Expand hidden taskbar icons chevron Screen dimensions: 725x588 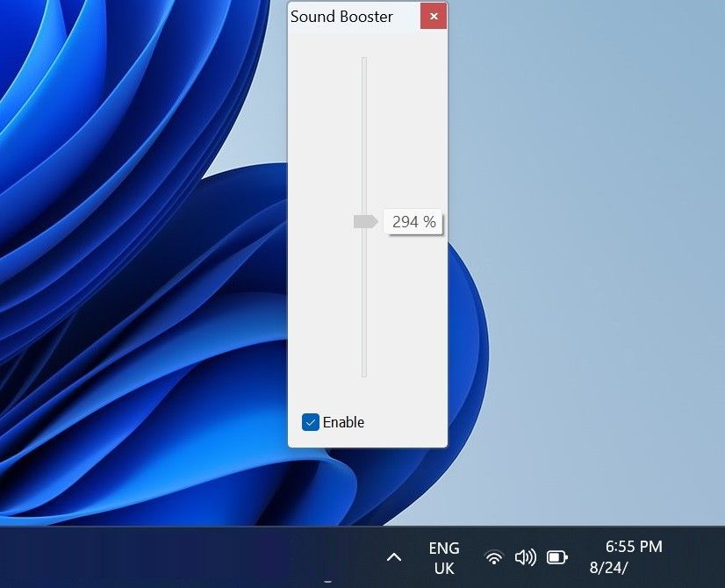[x=393, y=557]
